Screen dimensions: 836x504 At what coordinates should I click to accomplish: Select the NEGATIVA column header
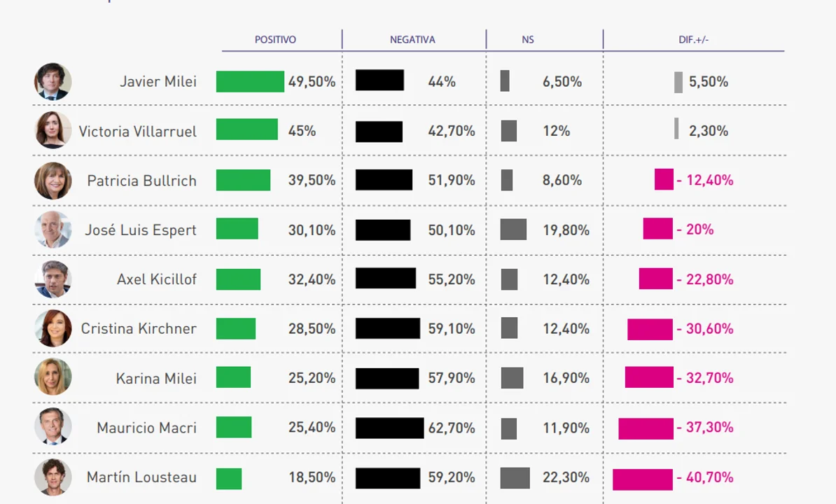[412, 40]
